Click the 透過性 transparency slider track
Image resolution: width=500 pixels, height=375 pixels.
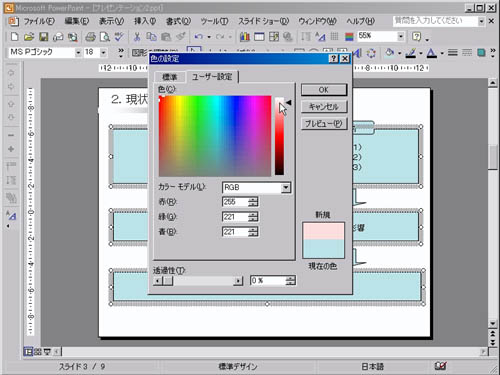coord(198,281)
